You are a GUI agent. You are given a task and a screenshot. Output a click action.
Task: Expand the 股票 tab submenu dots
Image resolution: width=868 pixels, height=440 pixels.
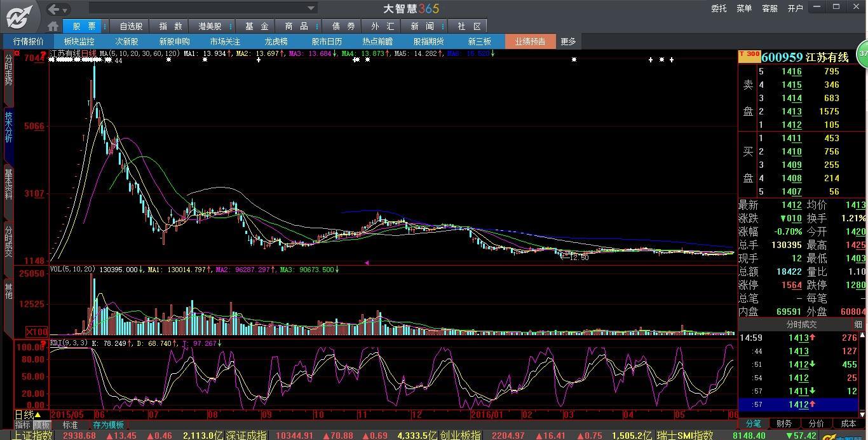pos(105,26)
